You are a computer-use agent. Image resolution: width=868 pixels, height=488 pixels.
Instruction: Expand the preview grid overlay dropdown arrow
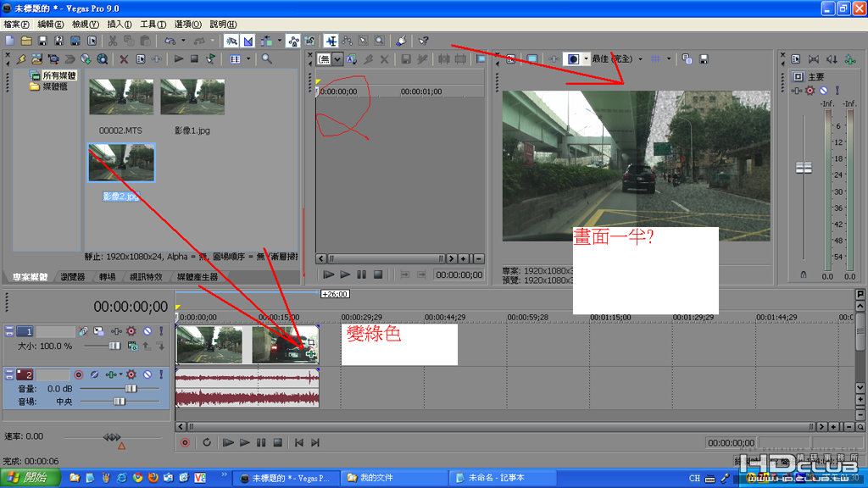point(668,59)
